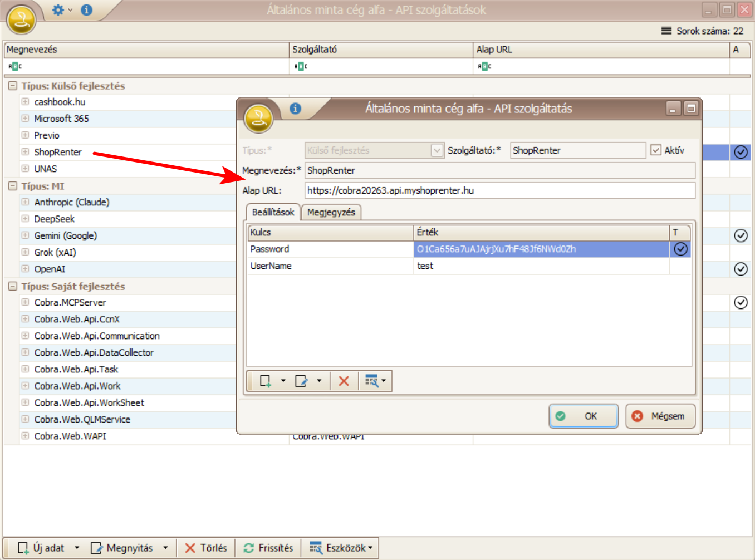The height and width of the screenshot is (560, 755).
Task: Sort by the Megnevezés column header
Action: (x=146, y=50)
